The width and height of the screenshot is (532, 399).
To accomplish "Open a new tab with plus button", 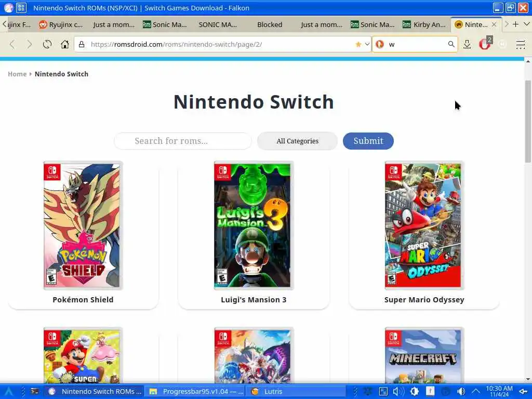I will click(x=515, y=24).
